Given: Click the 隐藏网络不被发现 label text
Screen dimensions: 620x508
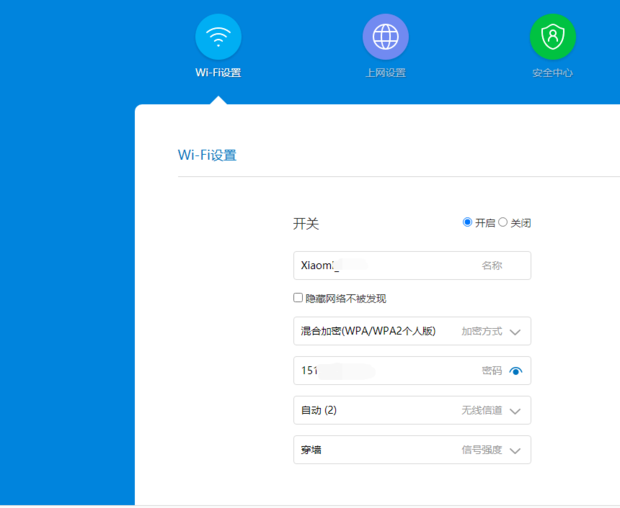Looking at the screenshot, I should (346, 298).
